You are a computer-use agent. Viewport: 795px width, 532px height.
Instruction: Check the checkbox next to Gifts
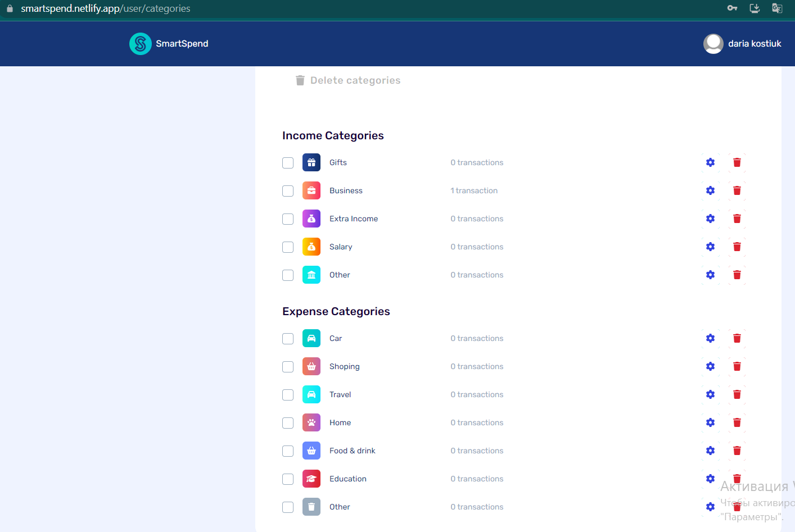click(287, 162)
